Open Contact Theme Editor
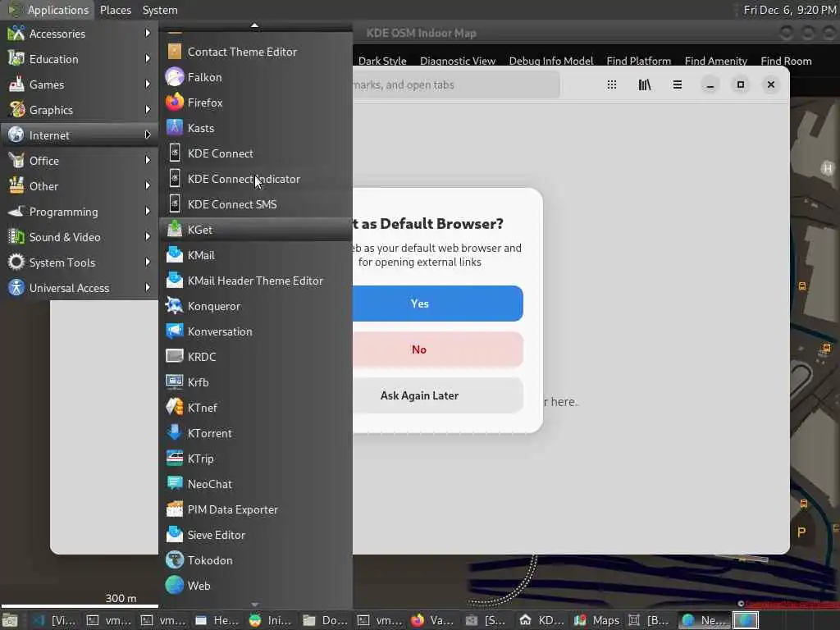Image resolution: width=840 pixels, height=630 pixels. [x=256, y=52]
